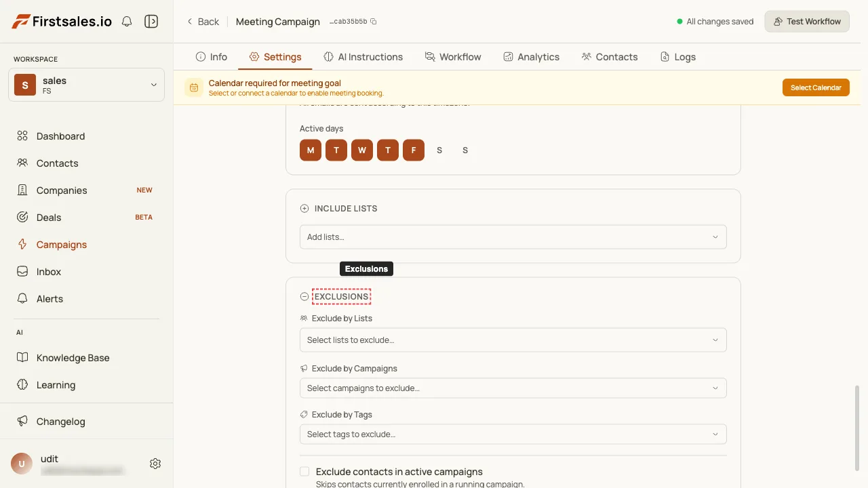
Task: Click the Companies building icon
Action: point(22,190)
